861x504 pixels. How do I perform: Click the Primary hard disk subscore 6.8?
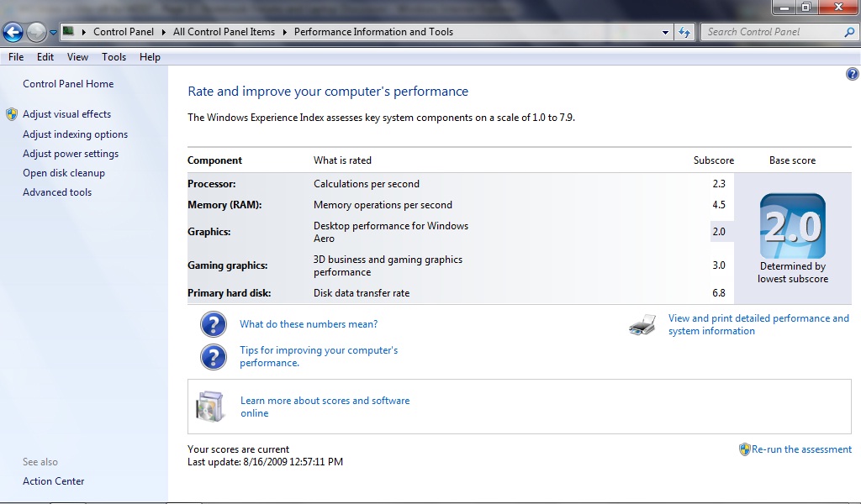[x=719, y=293]
